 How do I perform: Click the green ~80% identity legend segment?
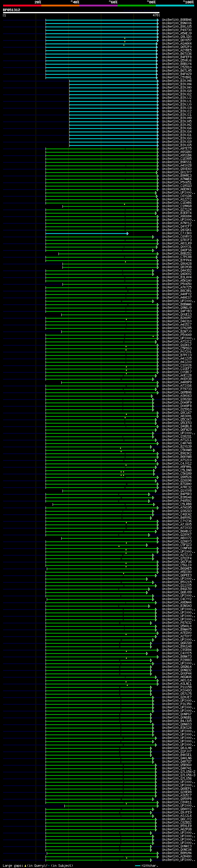(x=137, y=6)
